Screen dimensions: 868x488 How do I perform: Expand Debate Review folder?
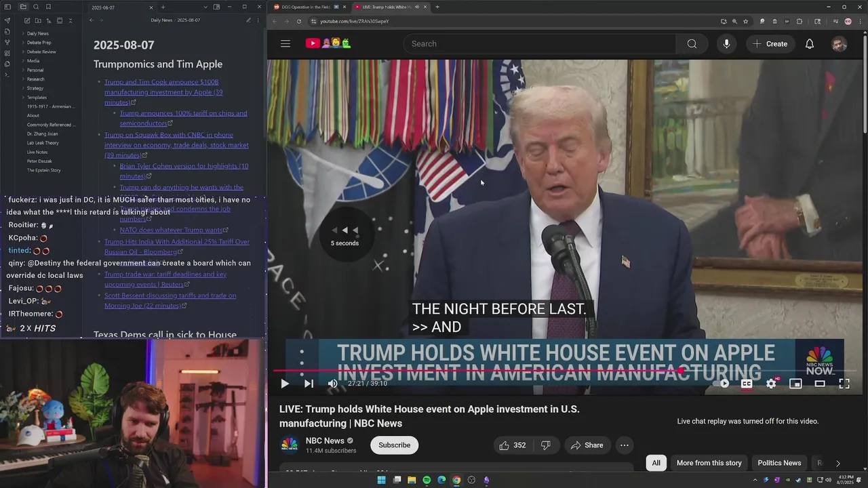(x=41, y=52)
